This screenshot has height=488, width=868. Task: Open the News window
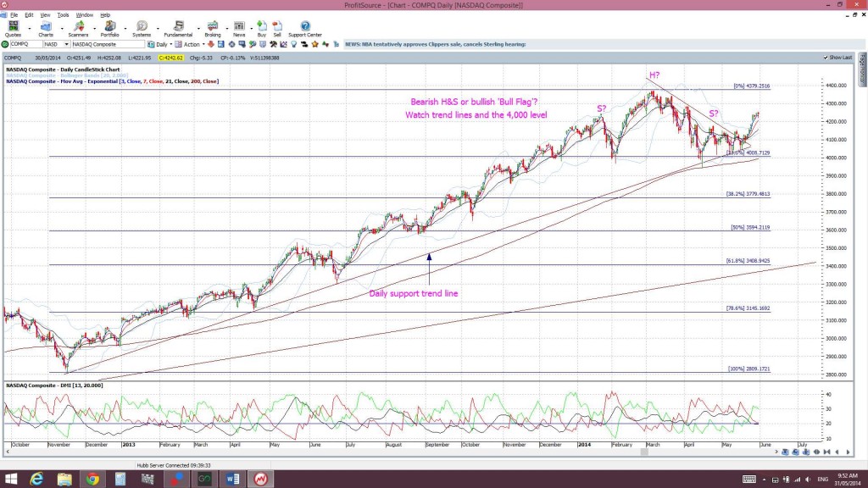pyautogui.click(x=239, y=29)
